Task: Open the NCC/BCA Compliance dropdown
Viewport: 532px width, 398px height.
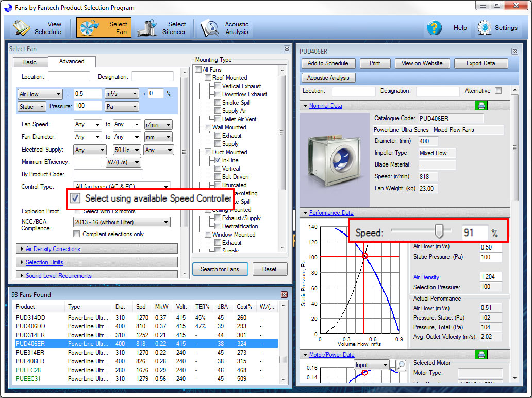Action: click(x=122, y=222)
